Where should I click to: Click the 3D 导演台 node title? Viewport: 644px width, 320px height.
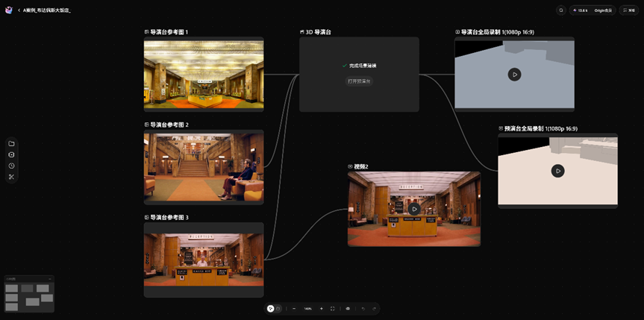click(x=319, y=31)
